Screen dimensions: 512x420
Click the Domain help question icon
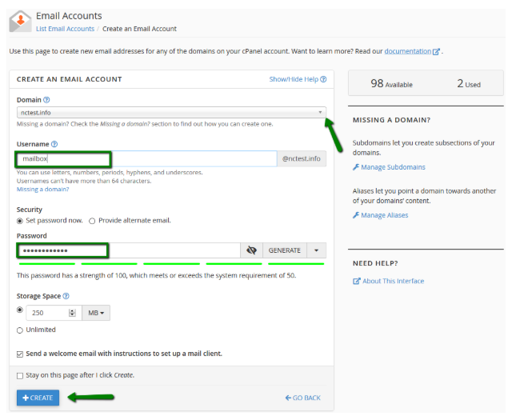46,100
